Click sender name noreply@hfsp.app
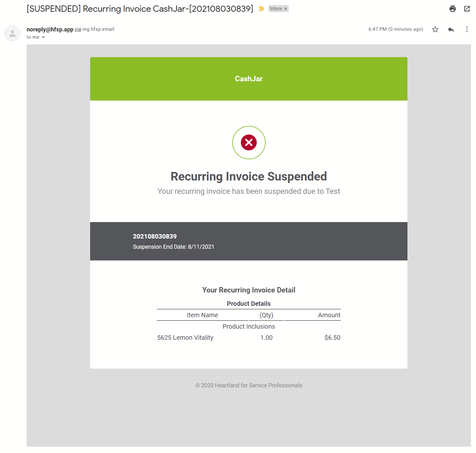 click(x=50, y=29)
